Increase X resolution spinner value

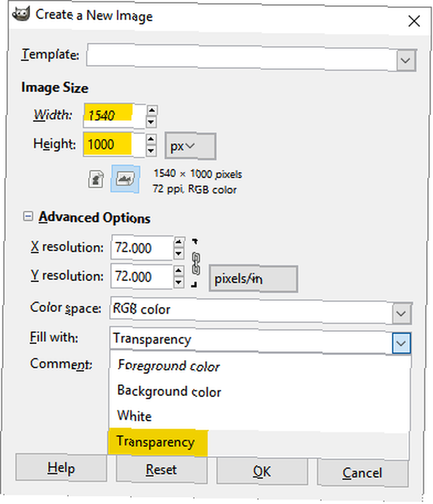tap(179, 242)
